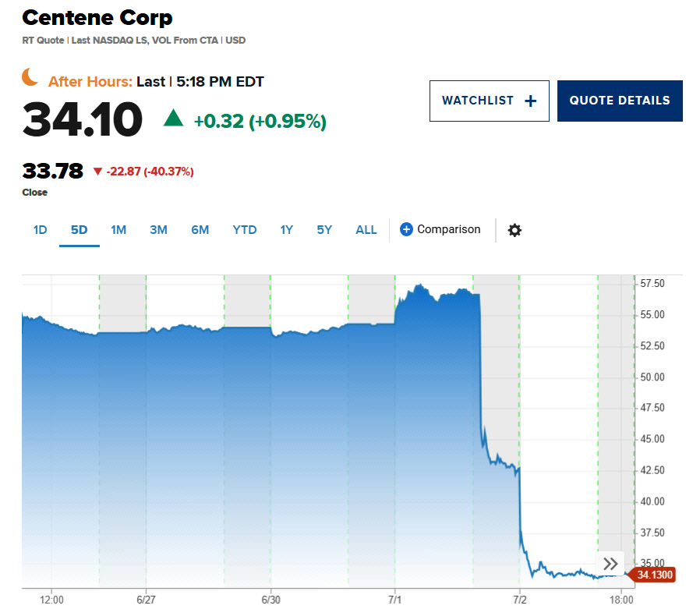Screen dimensions: 700x609
Task: Show the 3M price chart
Action: [x=158, y=230]
